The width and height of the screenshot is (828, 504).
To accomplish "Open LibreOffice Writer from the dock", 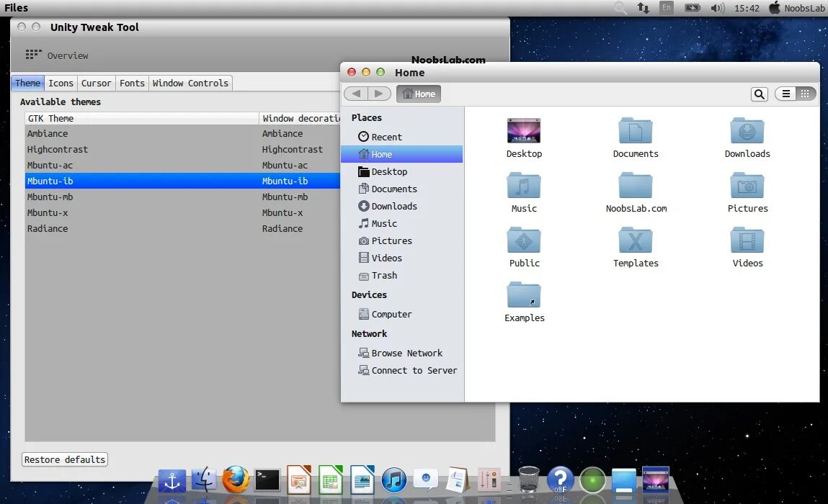I will 362,480.
